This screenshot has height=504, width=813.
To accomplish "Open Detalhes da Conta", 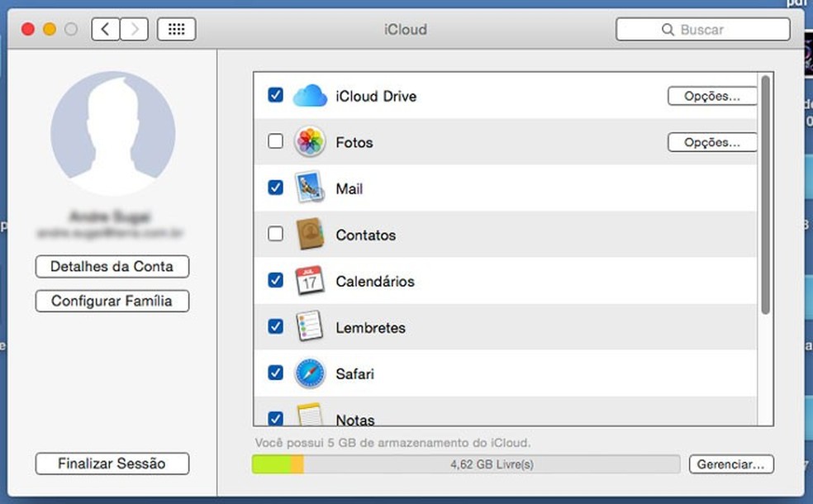I will (x=112, y=267).
